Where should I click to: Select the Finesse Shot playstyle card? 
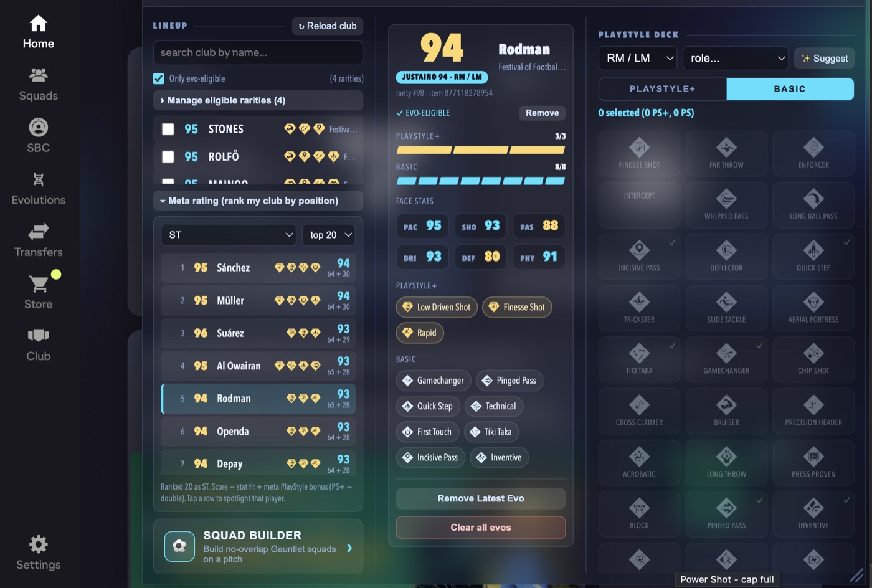[x=639, y=153]
